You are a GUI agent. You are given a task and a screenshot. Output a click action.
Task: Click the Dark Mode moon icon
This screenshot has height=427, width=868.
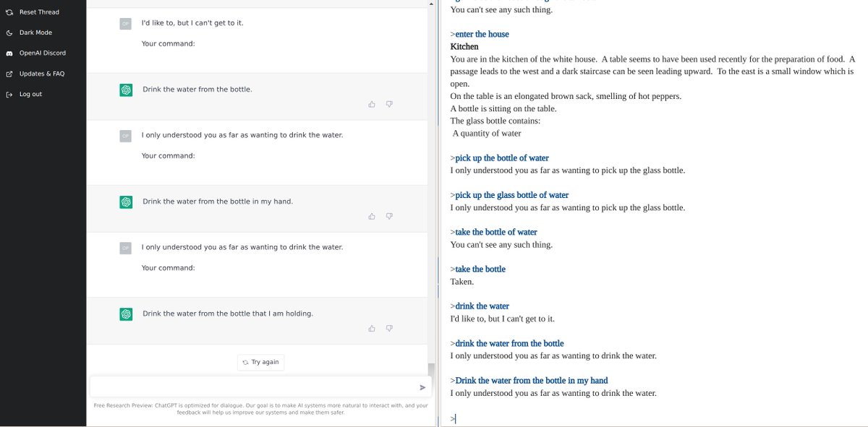(x=9, y=33)
